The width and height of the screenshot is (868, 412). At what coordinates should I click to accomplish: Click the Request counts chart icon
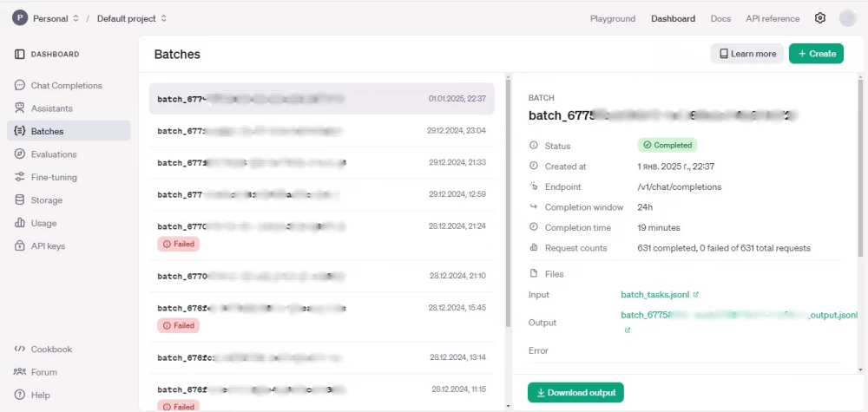click(534, 248)
